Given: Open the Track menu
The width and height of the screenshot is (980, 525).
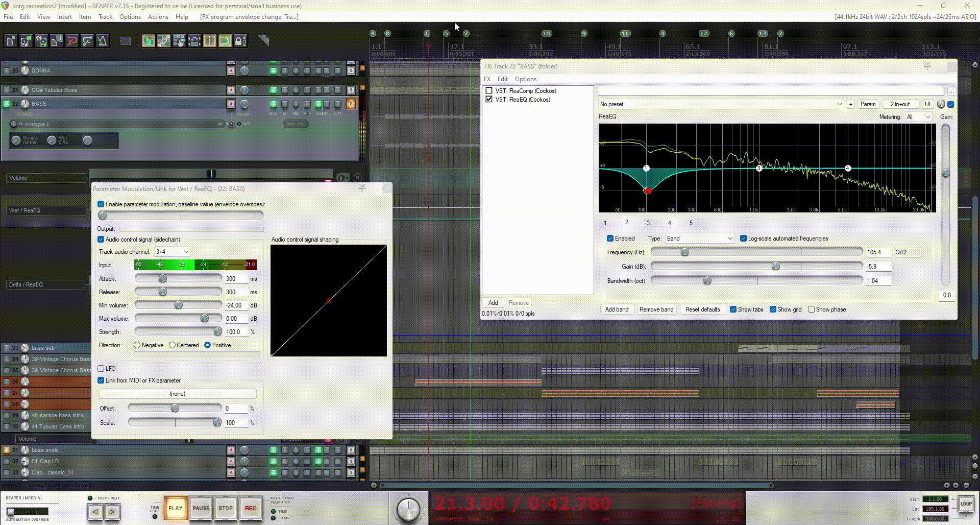Looking at the screenshot, I should pyautogui.click(x=105, y=17).
